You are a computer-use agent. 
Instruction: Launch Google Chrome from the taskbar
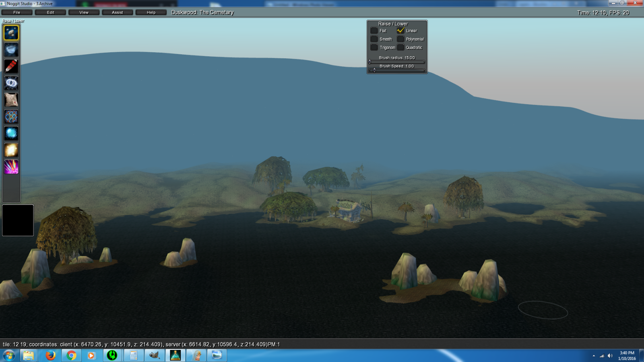click(71, 356)
